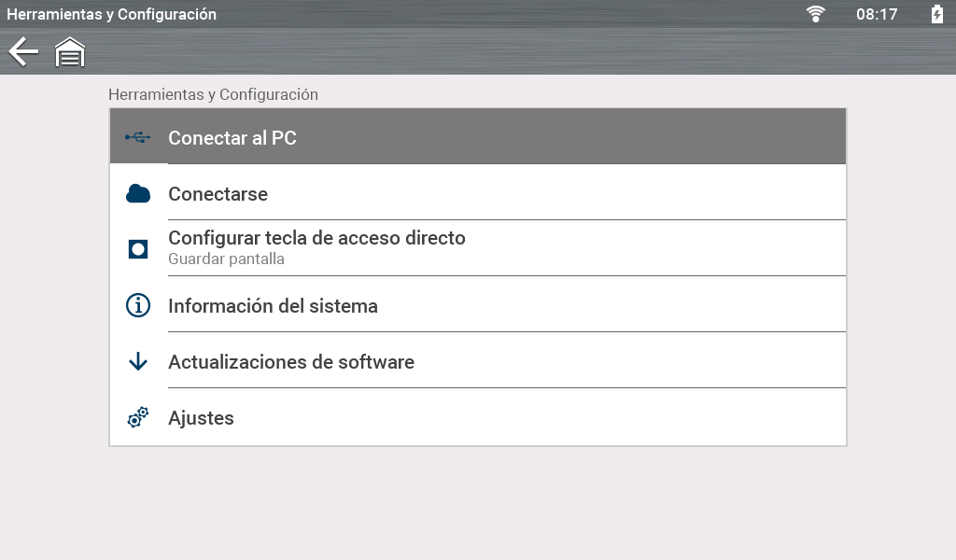Click the title bar Herramientas y Configuración text
Screen dimensions: 956x560
(x=112, y=14)
